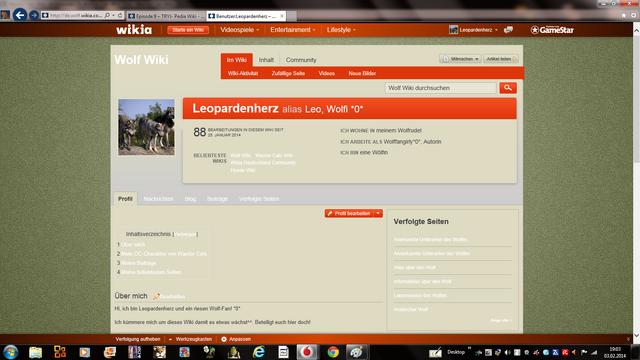Reload the page with the refresh icon
Screen dimensions: 640x360
coord(120,16)
